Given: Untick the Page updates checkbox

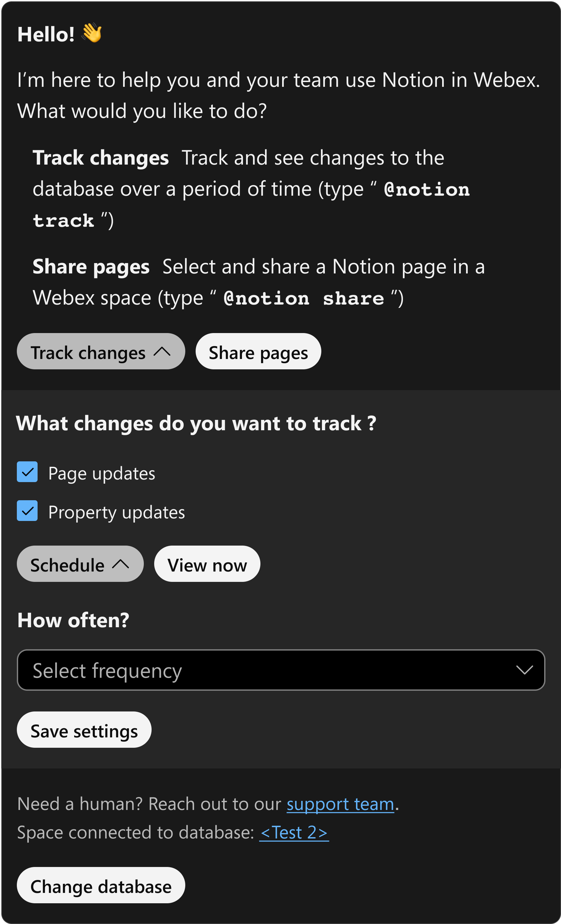Looking at the screenshot, I should click(x=28, y=472).
